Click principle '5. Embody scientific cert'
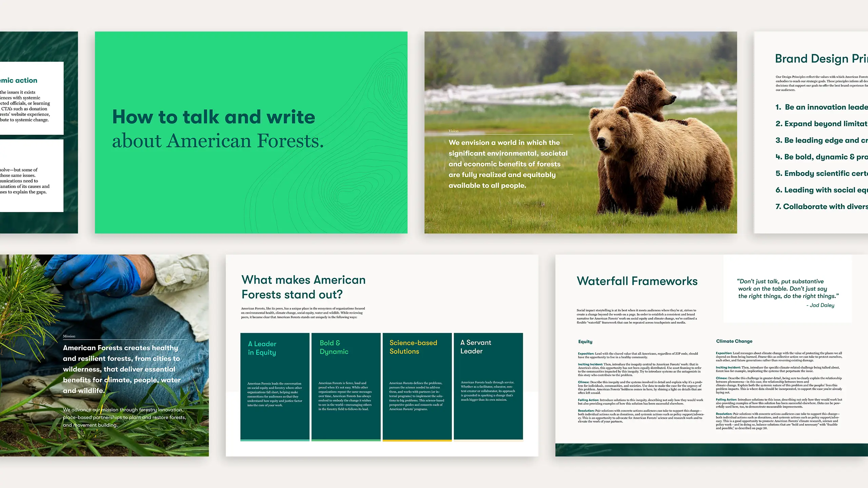 tap(822, 174)
